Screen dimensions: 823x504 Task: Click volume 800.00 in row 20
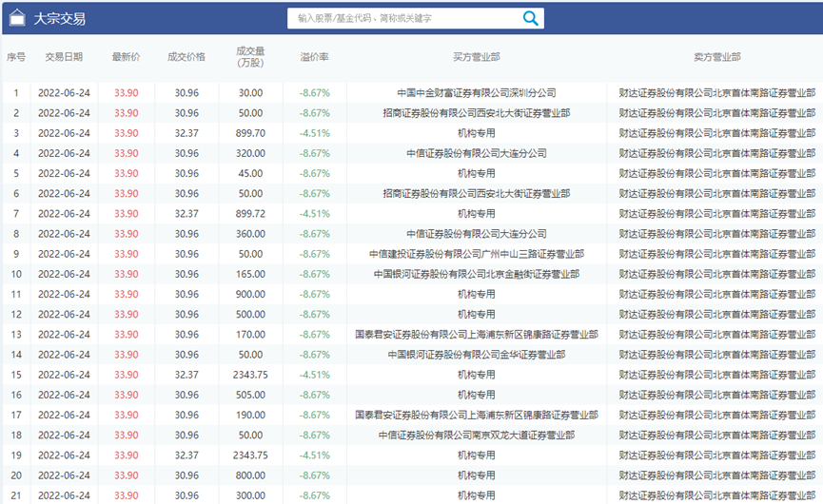pyautogui.click(x=250, y=475)
